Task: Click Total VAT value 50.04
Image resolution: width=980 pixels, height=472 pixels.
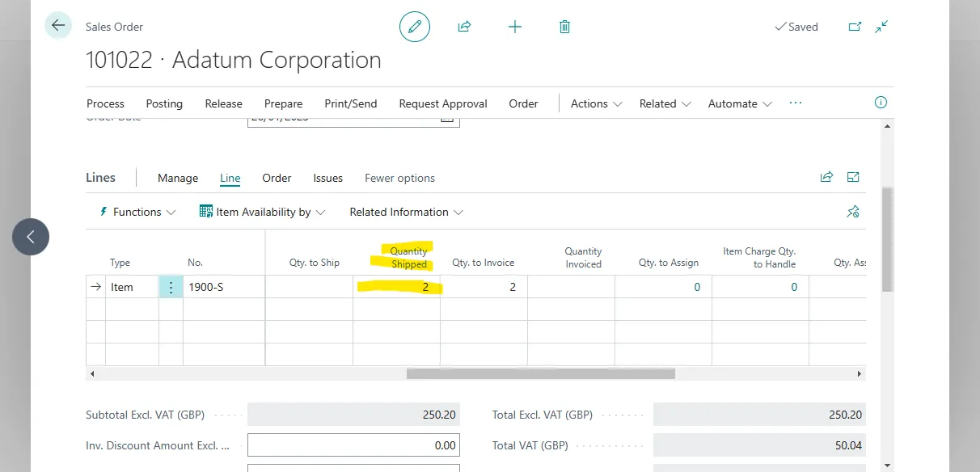Action: click(759, 445)
